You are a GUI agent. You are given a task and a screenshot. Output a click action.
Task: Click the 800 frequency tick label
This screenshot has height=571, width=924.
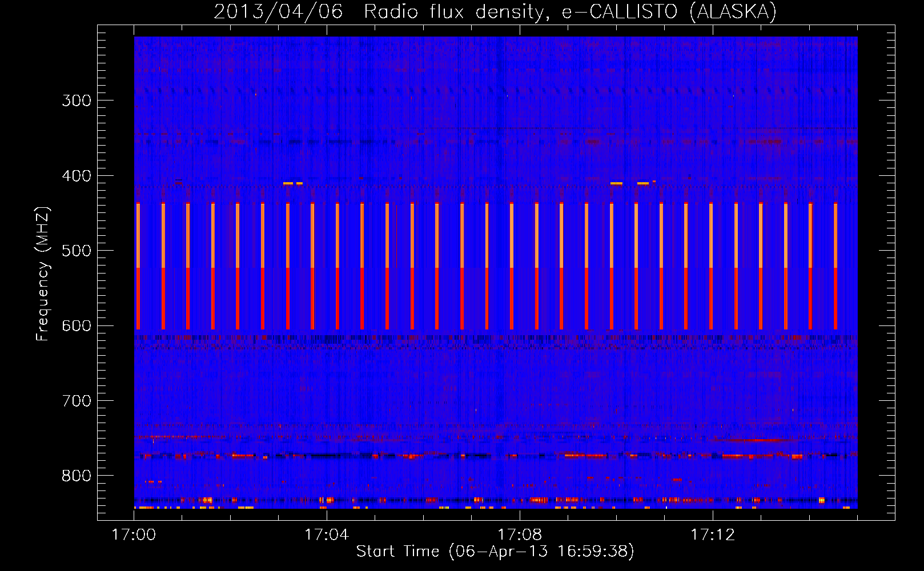pyautogui.click(x=77, y=476)
